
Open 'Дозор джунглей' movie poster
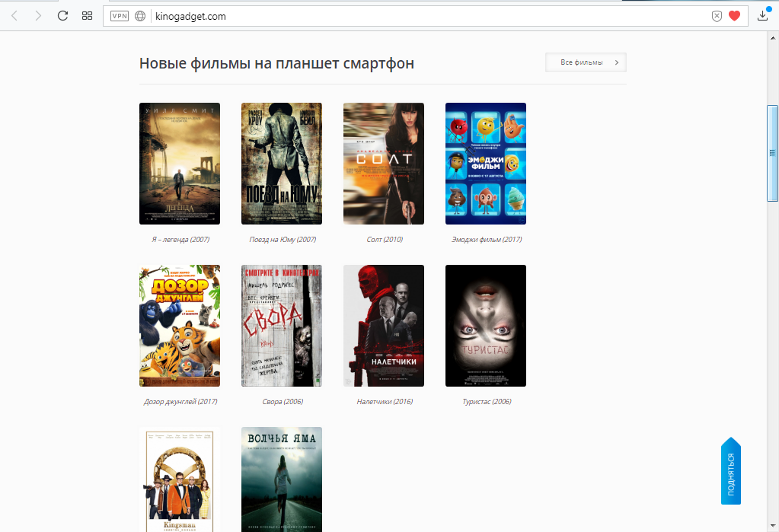180,325
